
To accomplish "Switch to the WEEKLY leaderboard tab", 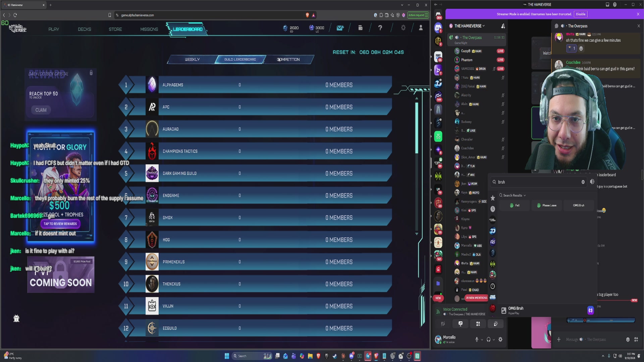I will [x=192, y=59].
